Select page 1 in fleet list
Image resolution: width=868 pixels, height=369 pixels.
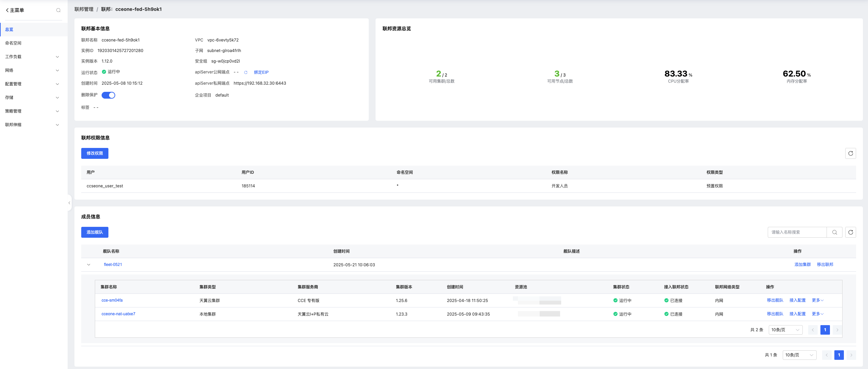tap(839, 355)
